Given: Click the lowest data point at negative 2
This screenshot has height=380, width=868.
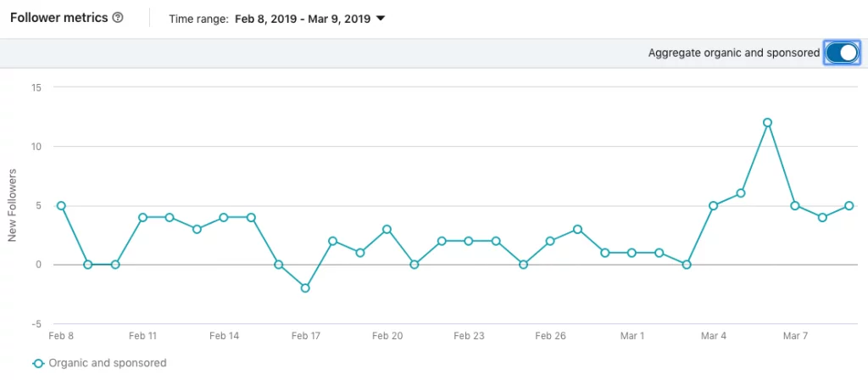Looking at the screenshot, I should coord(305,288).
